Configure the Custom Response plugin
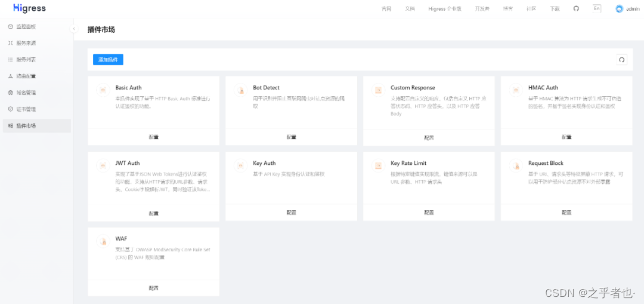The image size is (644, 304). coord(429,138)
